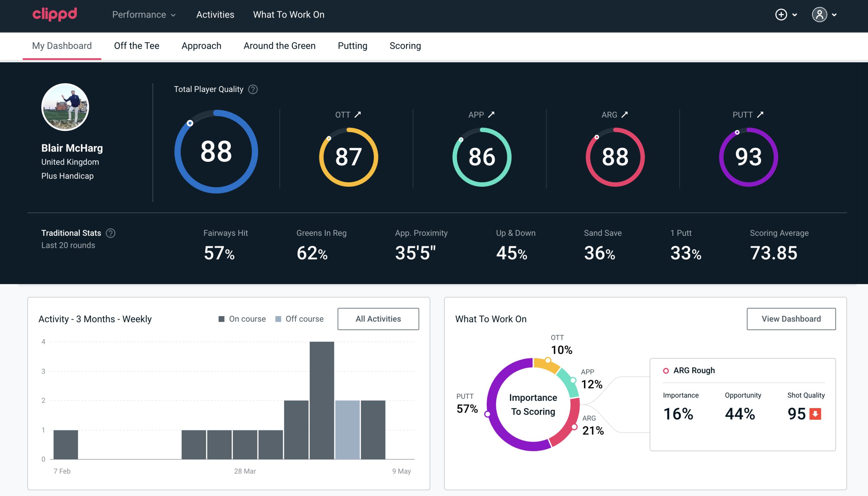This screenshot has height=496, width=868.
Task: Click the View Dashboard button
Action: click(791, 318)
